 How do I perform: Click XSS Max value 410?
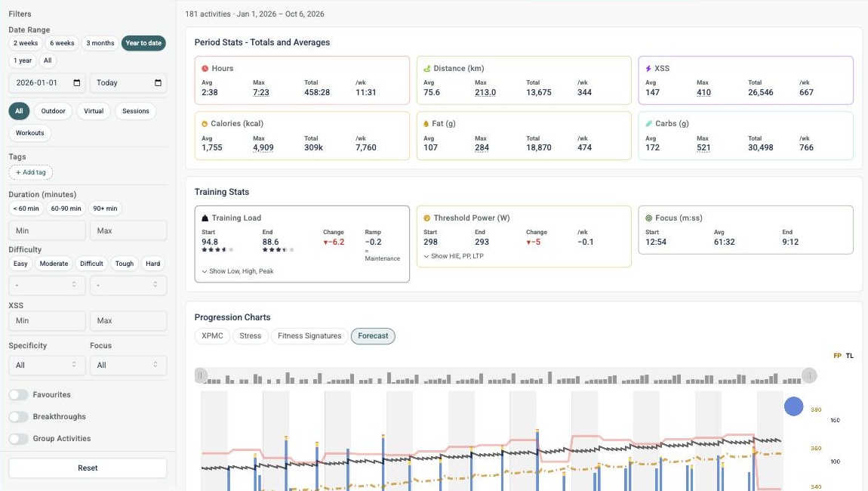coord(703,93)
